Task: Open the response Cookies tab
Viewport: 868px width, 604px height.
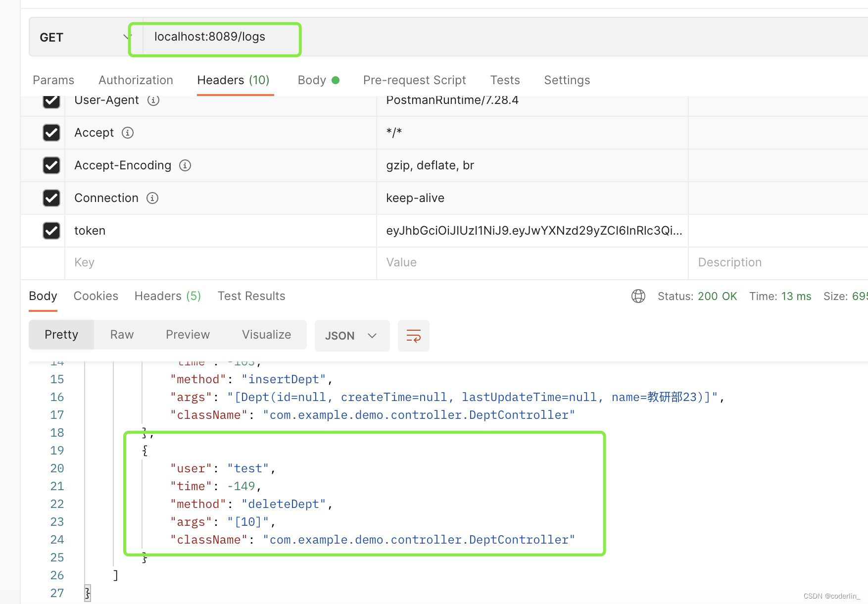Action: 96,296
